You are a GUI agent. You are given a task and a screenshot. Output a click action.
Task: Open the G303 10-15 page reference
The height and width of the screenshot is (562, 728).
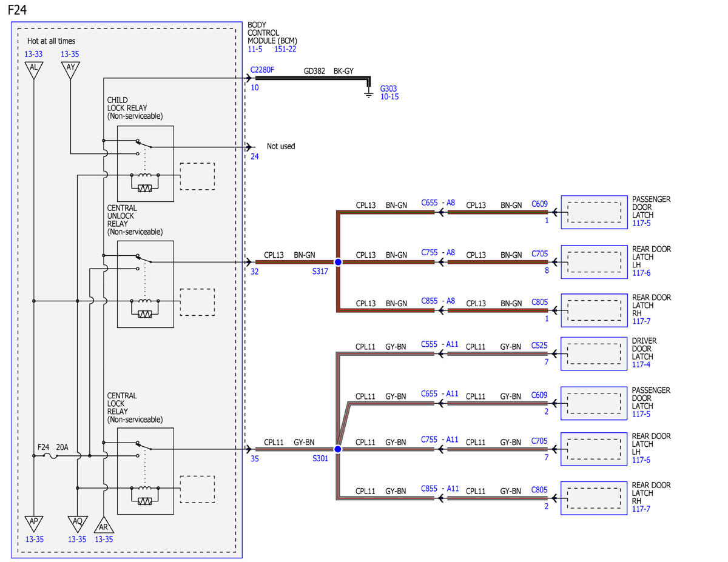tap(389, 97)
